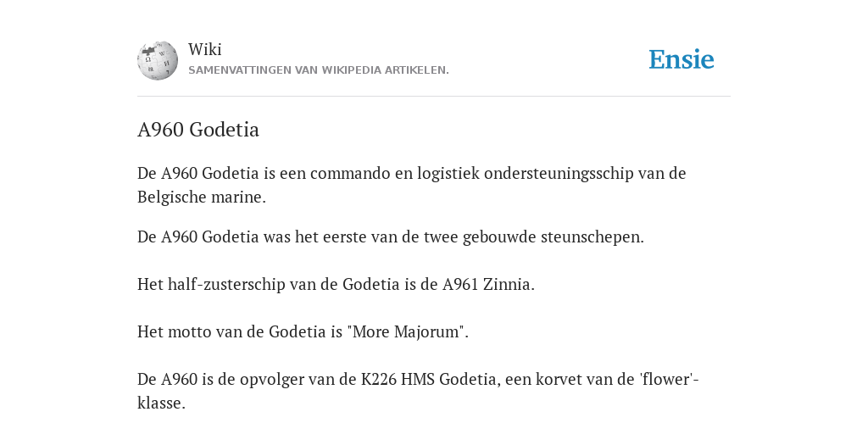Click the sentence about K226 HMS Godetia

coord(418,391)
